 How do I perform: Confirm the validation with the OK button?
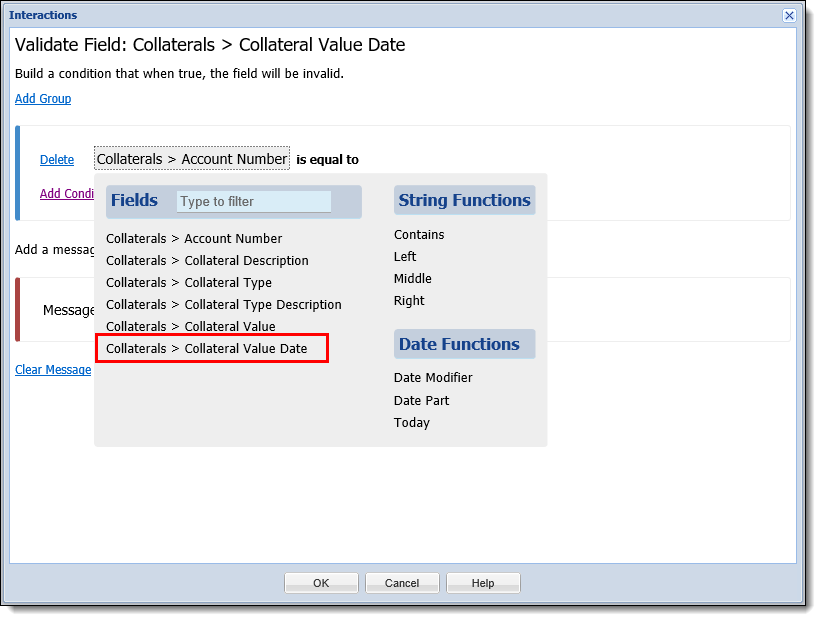click(x=321, y=583)
